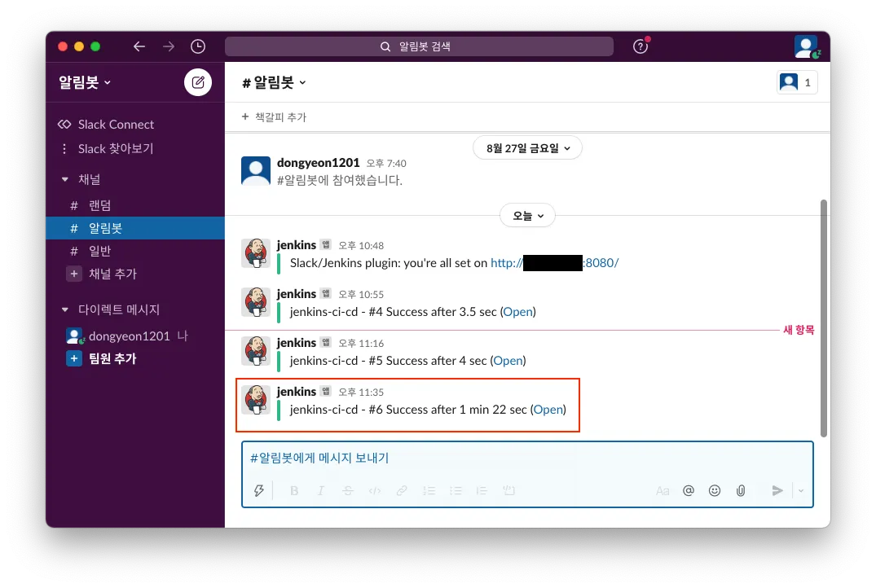The width and height of the screenshot is (876, 588).
Task: Click the search field 알림봇 검색
Action: (419, 46)
